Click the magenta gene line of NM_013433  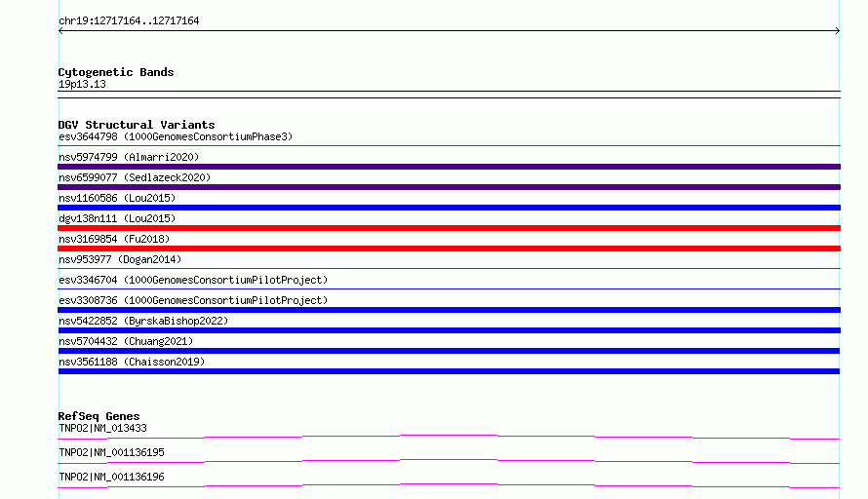tap(449, 437)
